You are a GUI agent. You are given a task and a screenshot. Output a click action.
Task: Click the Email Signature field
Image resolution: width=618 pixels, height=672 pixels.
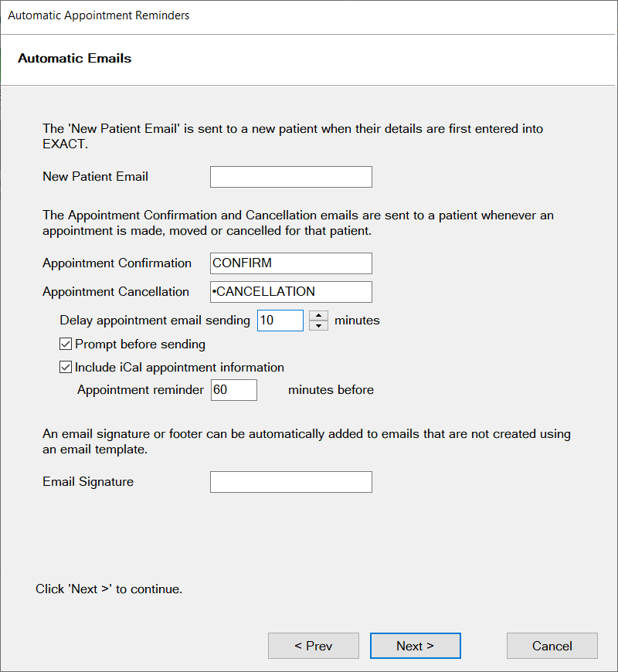click(x=291, y=482)
